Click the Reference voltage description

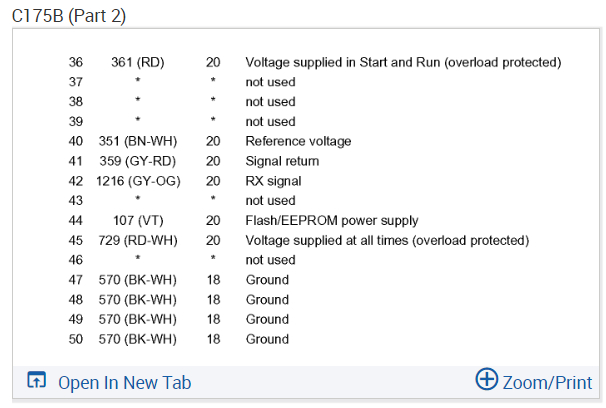pyautogui.click(x=298, y=141)
